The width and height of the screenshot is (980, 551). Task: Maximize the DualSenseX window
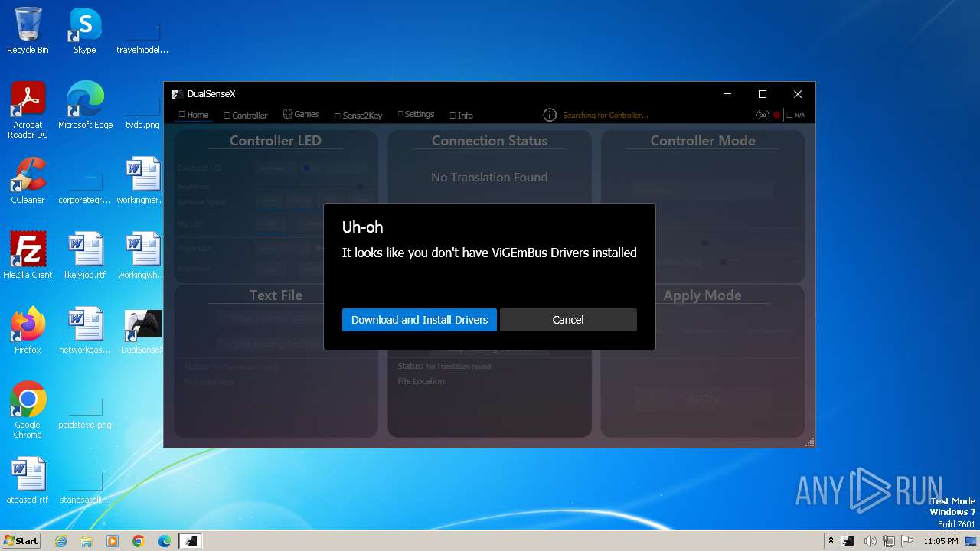(x=763, y=94)
